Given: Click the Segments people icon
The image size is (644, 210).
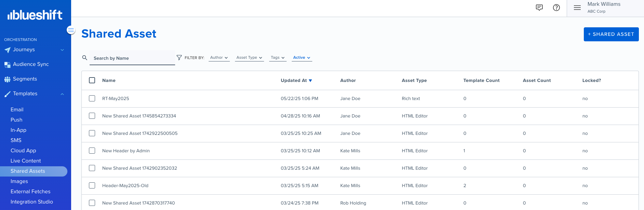Looking at the screenshot, I should tap(8, 79).
